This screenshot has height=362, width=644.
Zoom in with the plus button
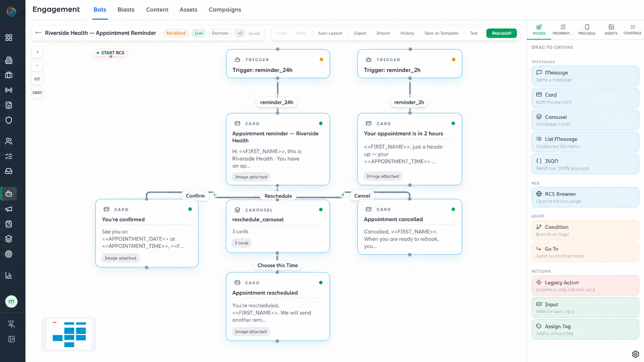pos(37,52)
